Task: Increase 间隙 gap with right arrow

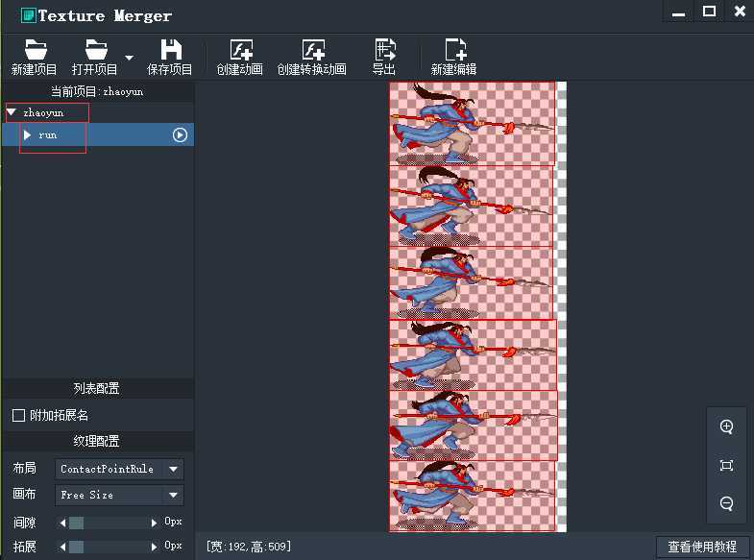Action: point(154,523)
